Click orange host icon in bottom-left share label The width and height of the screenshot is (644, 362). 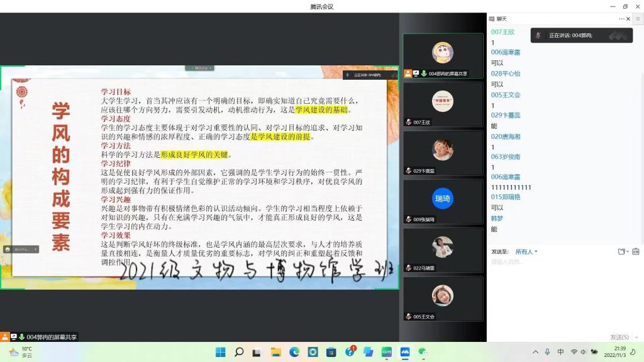pos(5,337)
